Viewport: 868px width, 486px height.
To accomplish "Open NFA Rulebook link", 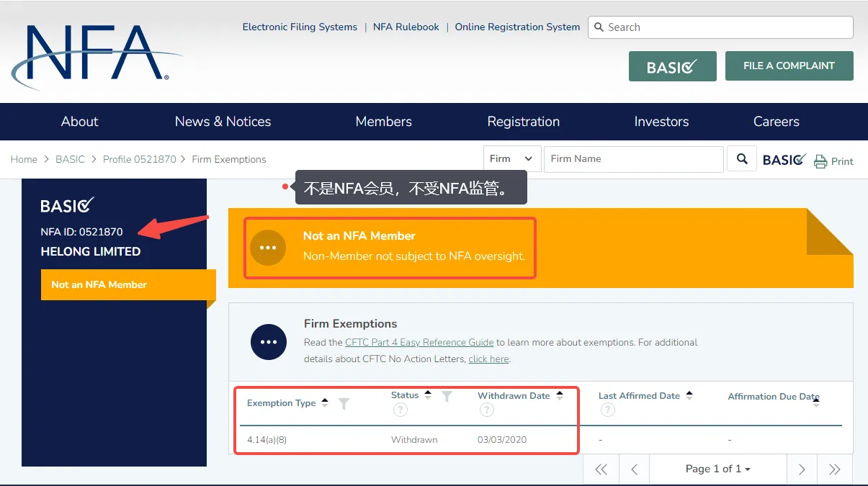I will pyautogui.click(x=406, y=27).
